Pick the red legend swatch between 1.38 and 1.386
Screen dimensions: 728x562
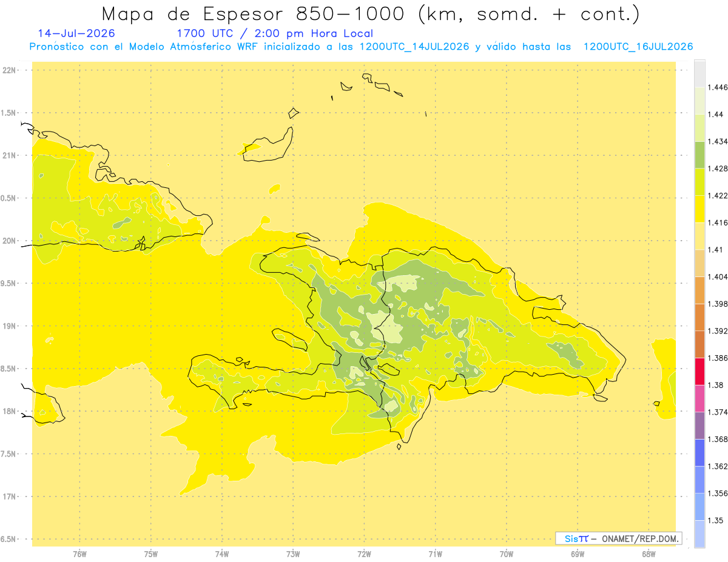[x=699, y=371]
